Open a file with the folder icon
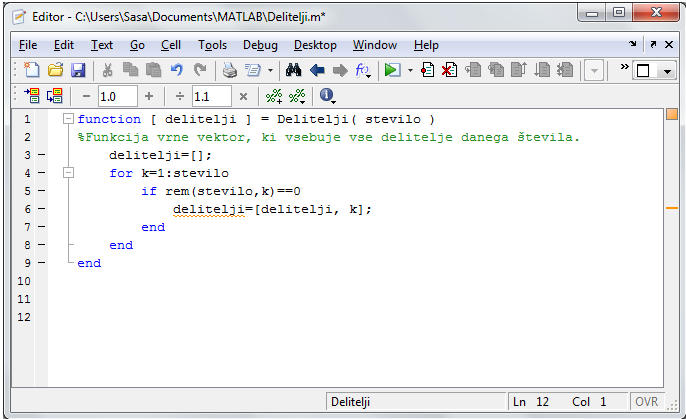Image resolution: width=686 pixels, height=419 pixels. click(55, 70)
